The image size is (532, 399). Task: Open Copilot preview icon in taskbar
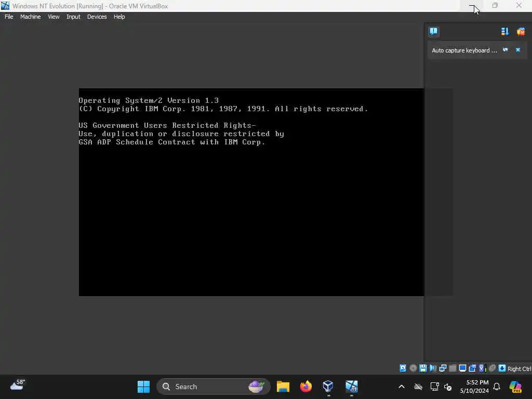tap(515, 387)
